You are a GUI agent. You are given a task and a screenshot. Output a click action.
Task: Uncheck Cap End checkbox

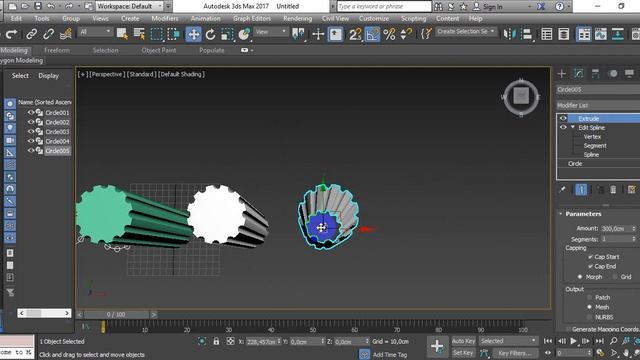[x=590, y=266]
